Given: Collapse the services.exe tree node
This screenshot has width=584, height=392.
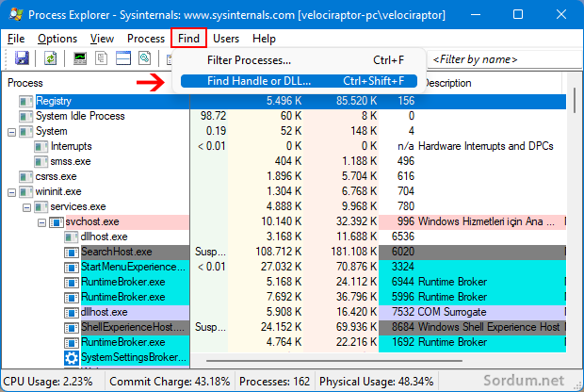Looking at the screenshot, I should point(26,207).
